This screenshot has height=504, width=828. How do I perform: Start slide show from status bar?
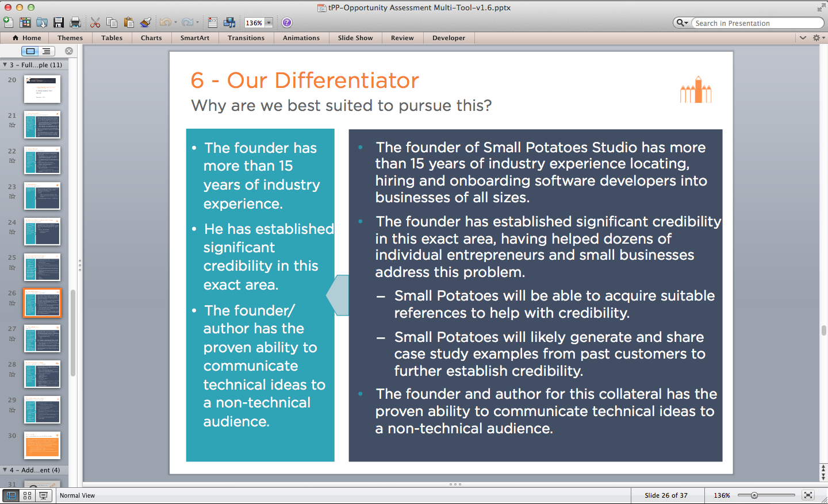[x=43, y=495]
